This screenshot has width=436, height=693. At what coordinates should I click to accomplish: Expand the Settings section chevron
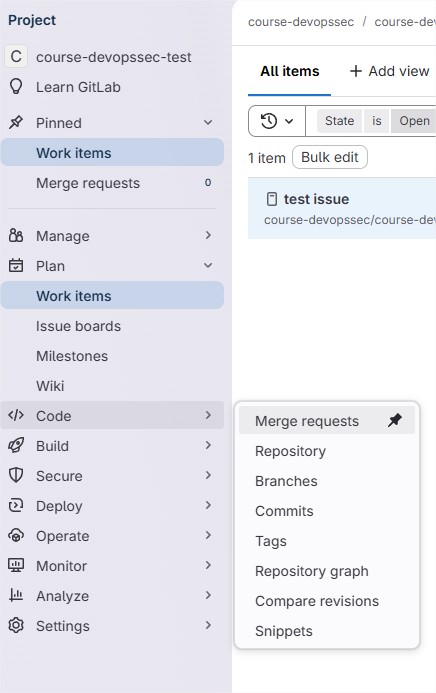click(x=208, y=625)
